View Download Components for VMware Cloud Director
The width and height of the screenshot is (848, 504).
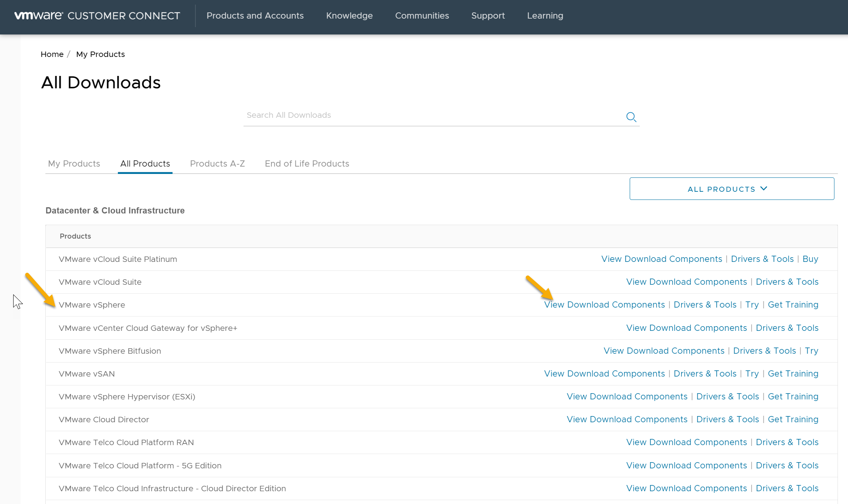[x=627, y=419]
